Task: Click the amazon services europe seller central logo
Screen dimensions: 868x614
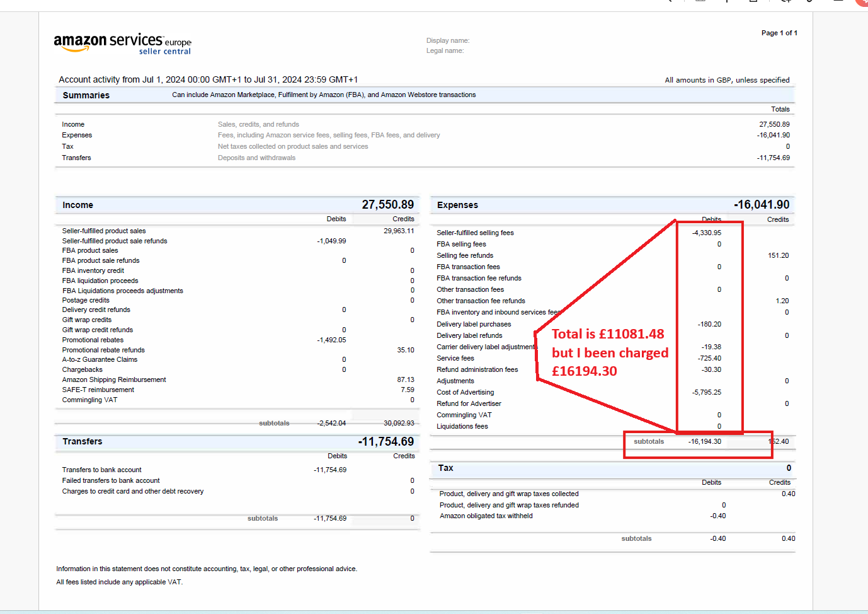Action: click(123, 44)
